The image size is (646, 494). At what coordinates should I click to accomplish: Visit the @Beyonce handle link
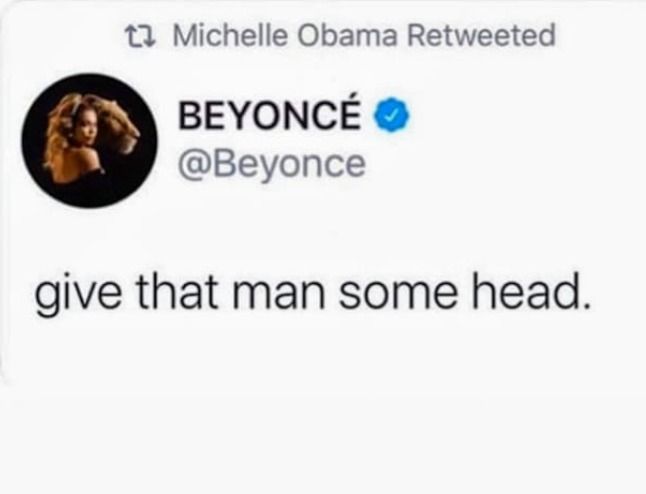272,165
